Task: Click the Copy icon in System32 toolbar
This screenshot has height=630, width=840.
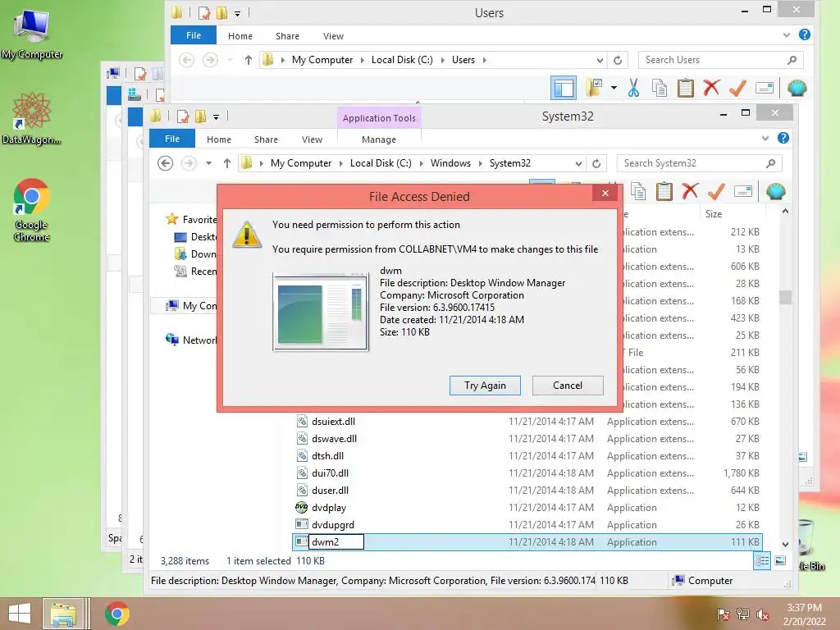Action: point(638,191)
